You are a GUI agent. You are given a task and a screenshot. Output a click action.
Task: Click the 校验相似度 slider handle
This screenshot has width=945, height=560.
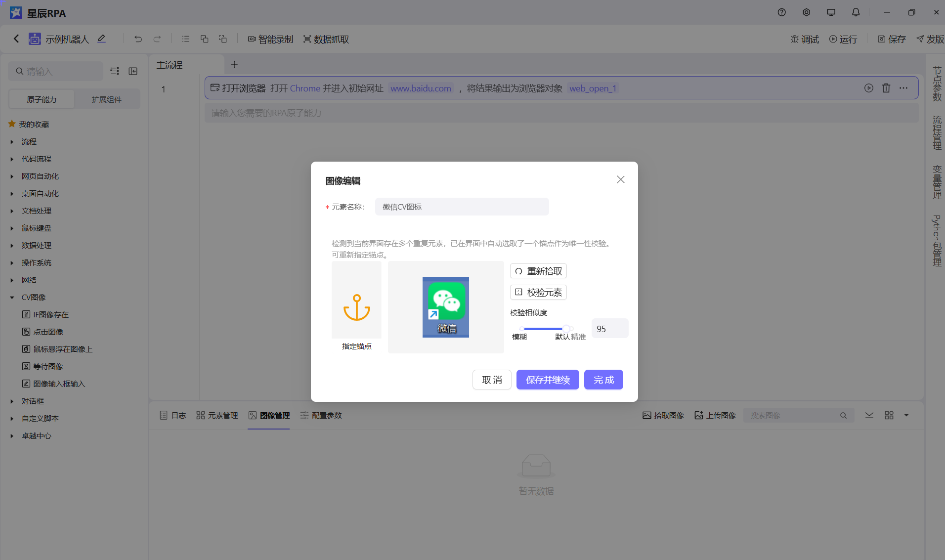(x=566, y=328)
